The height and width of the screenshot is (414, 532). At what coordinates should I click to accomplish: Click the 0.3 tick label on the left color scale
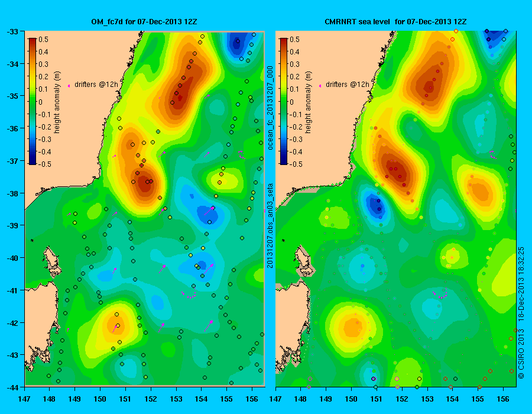click(x=43, y=64)
